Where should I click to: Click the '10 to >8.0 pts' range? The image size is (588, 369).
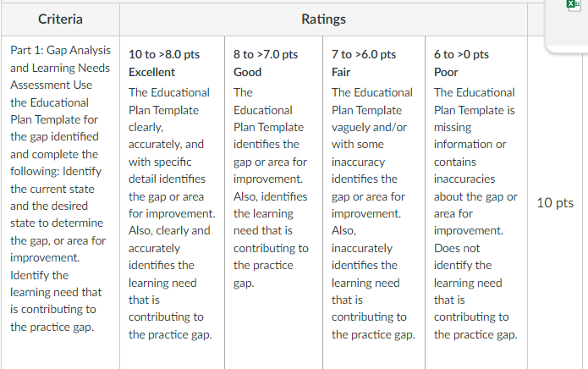tap(164, 54)
